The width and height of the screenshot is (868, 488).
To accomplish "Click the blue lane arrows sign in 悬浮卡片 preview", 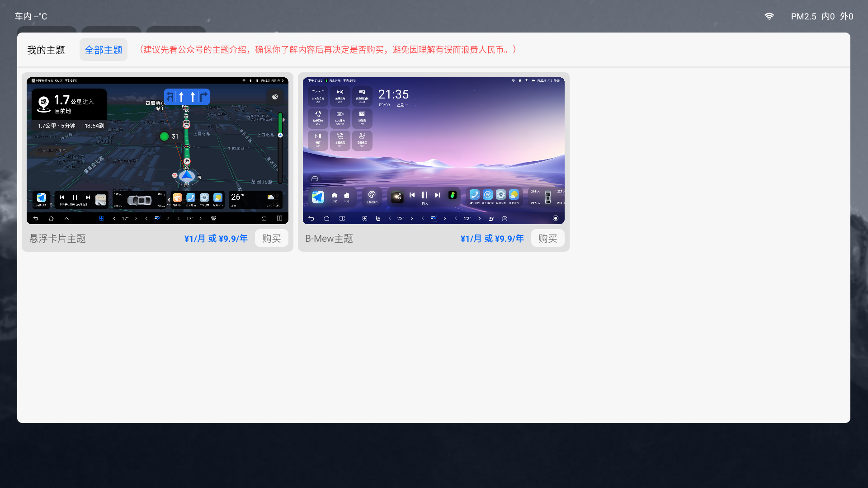I will 187,97.
